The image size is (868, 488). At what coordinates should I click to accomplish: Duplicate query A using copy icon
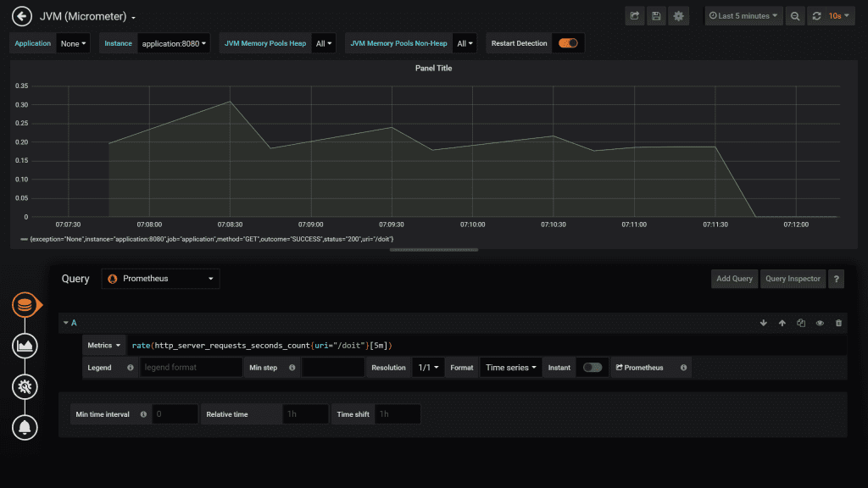(x=801, y=323)
